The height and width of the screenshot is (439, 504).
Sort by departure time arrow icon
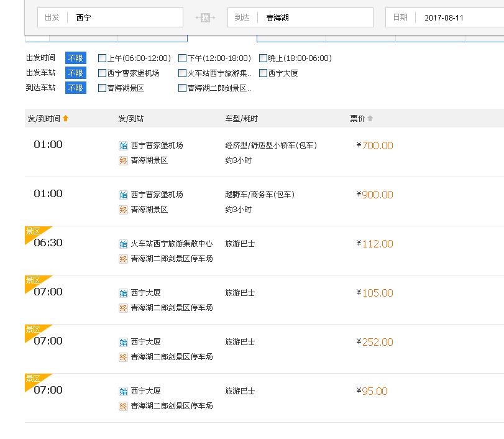click(x=66, y=118)
